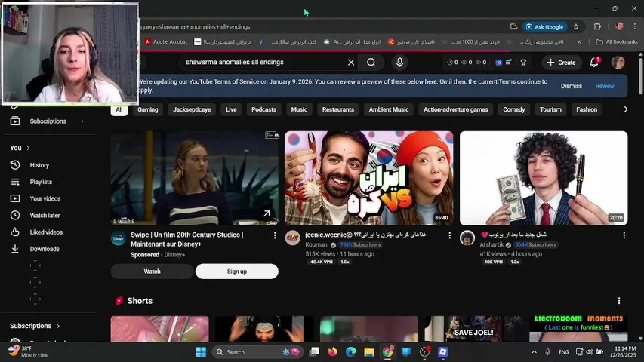Select the Jacksepticeye filter chip

[x=192, y=109]
